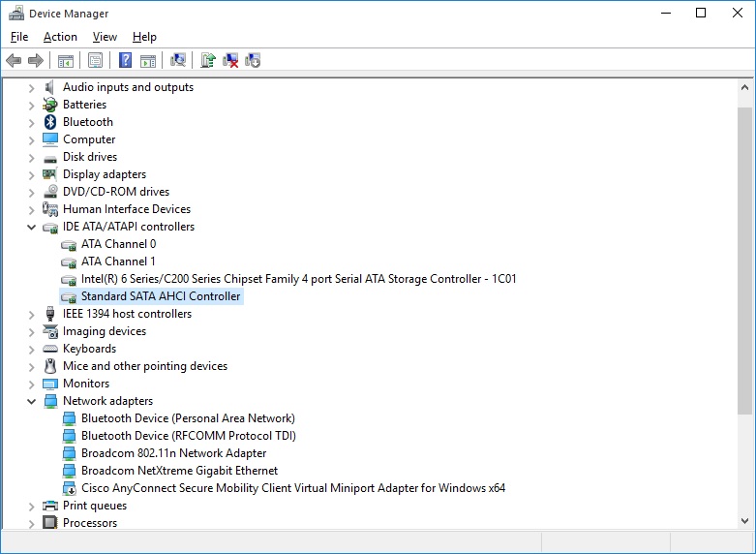Collapse the Network adapters chevron
Viewport: 756px width, 554px height.
[x=31, y=401]
